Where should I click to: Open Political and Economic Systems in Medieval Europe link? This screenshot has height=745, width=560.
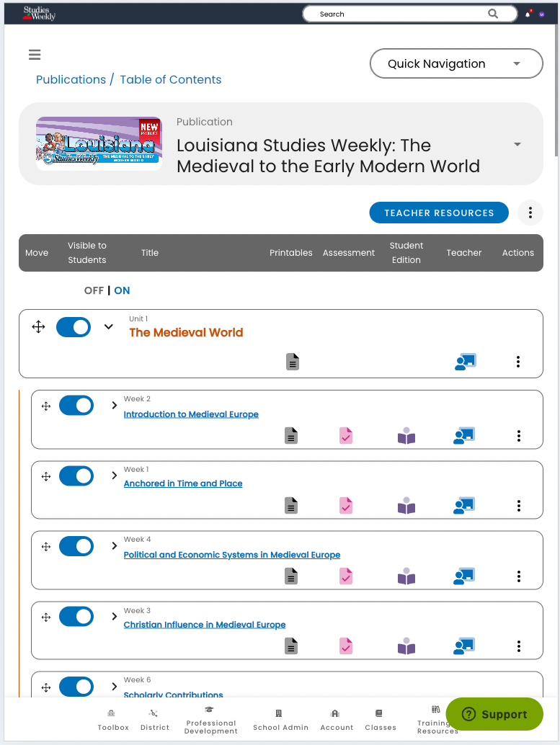point(232,555)
